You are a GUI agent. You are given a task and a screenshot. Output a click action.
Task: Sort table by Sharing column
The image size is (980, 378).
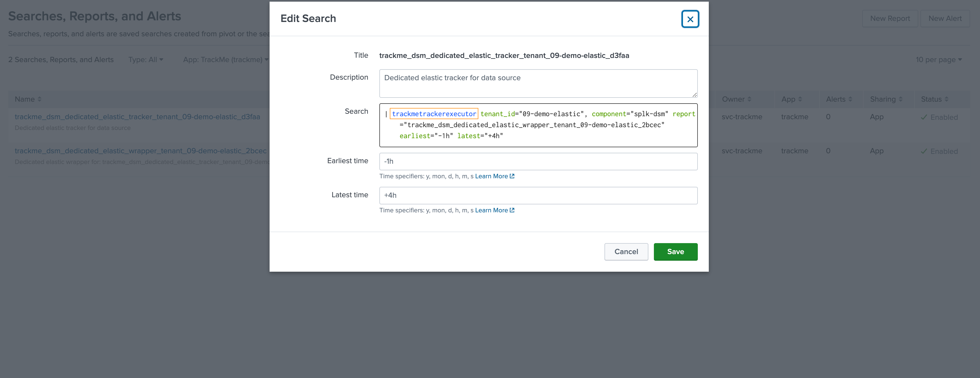(x=886, y=99)
